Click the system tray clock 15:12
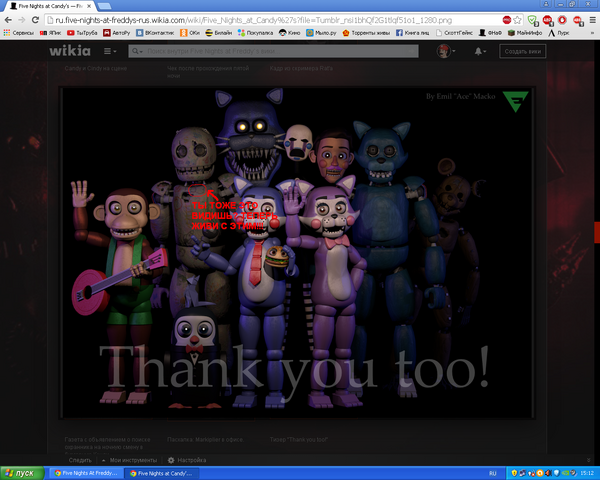Screen dimensions: 600x480 [x=587, y=473]
